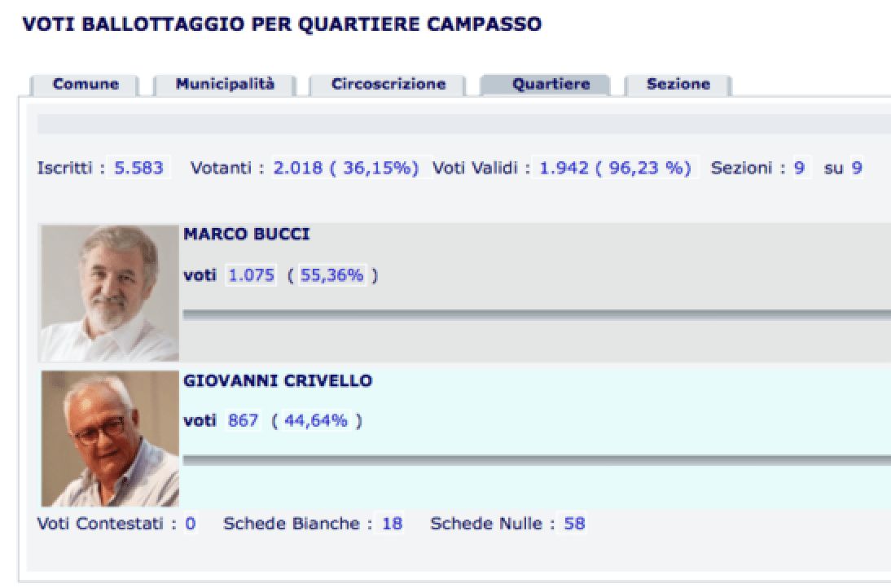Click Marco Bucci's vote progress bar
Viewport: 891px width, 588px height.
[537, 314]
